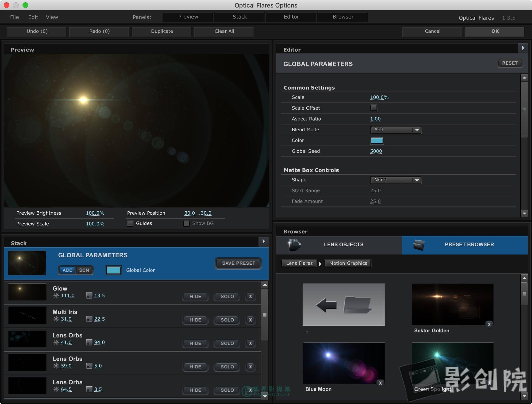Remove the Glow element with X
532x404 pixels.
(250, 297)
